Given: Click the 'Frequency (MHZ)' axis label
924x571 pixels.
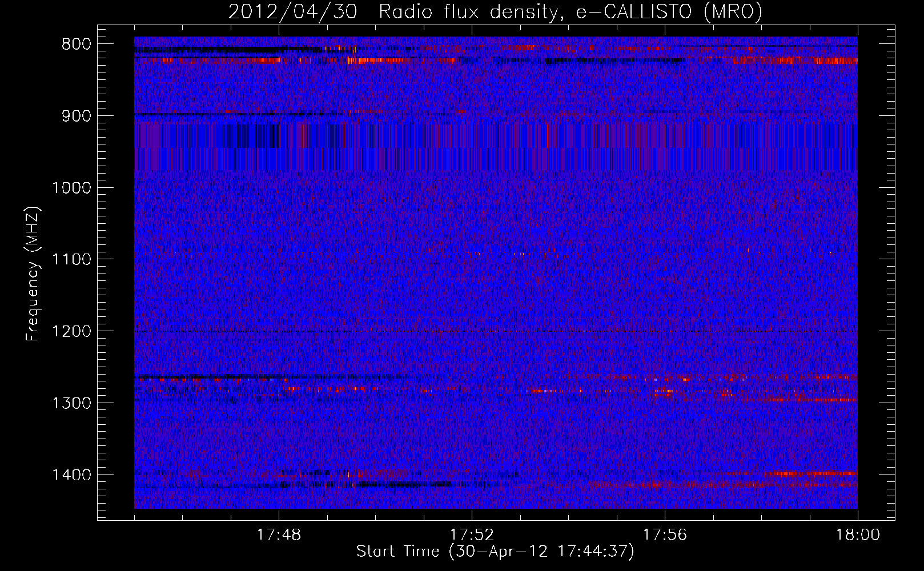Looking at the screenshot, I should pos(33,274).
